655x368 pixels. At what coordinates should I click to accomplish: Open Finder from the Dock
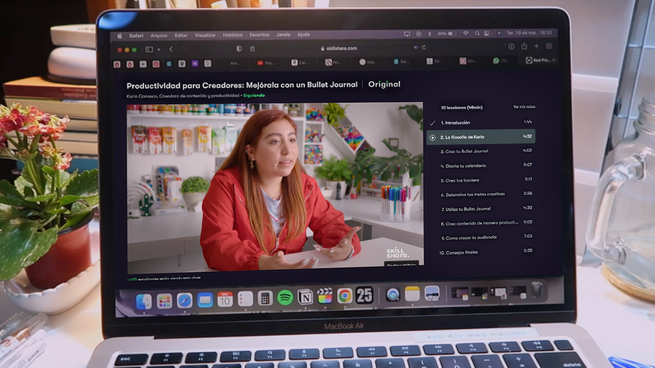coord(144,301)
